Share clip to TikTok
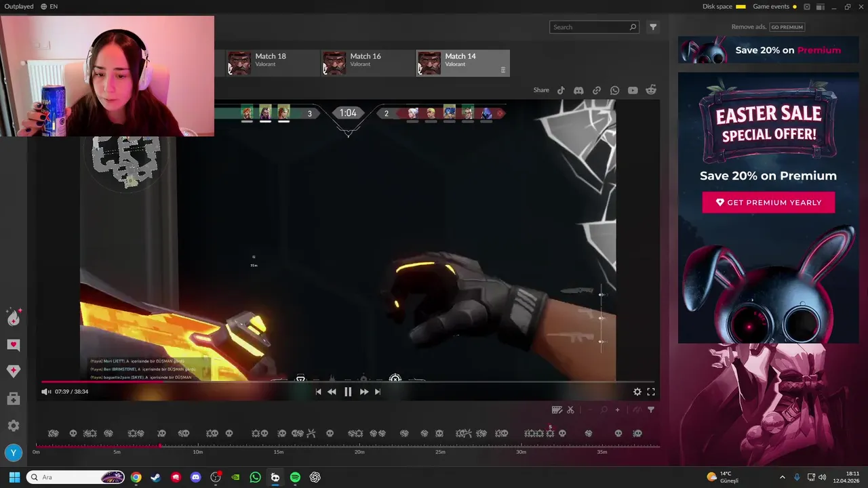 (561, 90)
